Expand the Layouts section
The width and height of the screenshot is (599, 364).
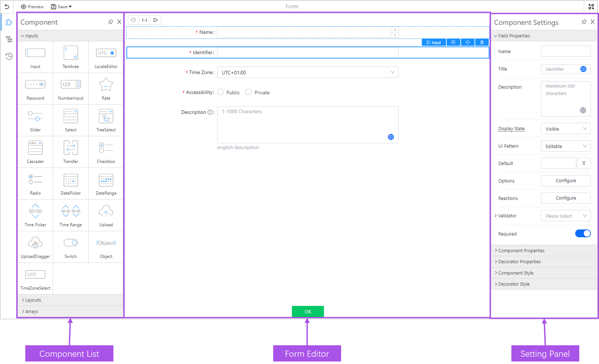[33, 300]
